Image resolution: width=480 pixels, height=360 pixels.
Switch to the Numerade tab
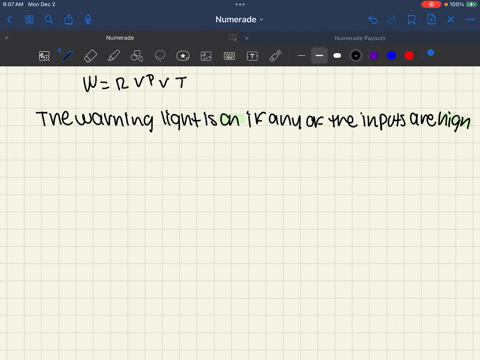[120, 38]
